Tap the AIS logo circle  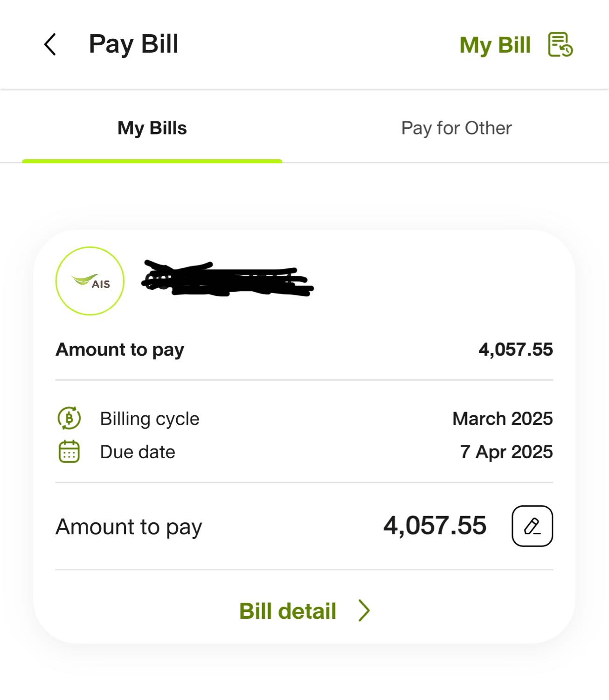pos(90,281)
